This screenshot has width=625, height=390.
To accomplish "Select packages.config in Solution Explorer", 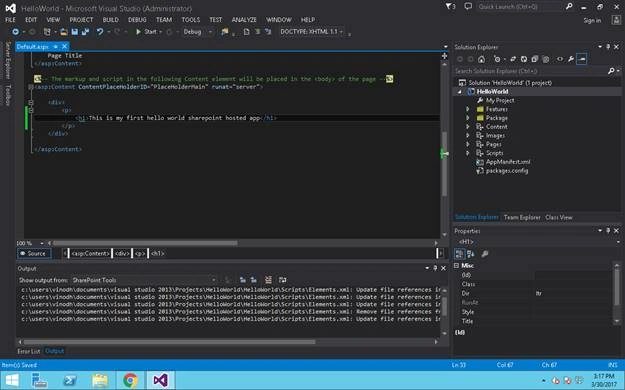I will 507,171.
